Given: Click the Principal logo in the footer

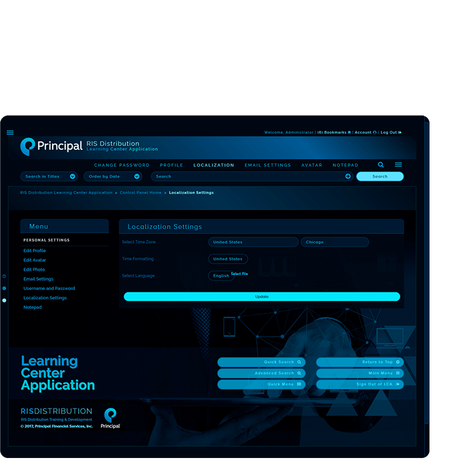Looking at the screenshot, I should click(110, 418).
